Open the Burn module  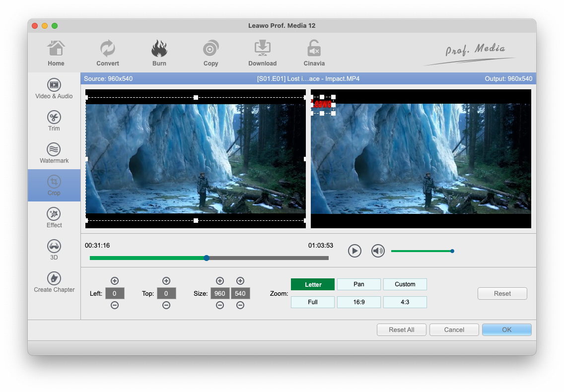point(159,54)
